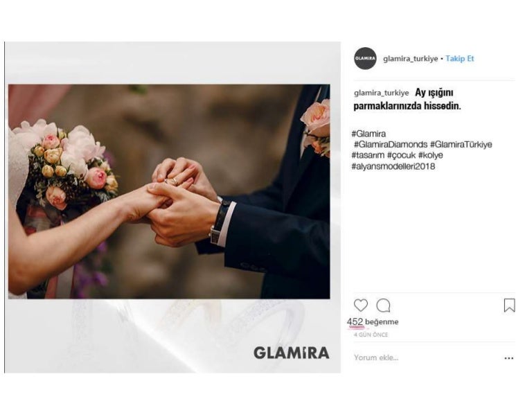
Task: Open the #GlamiraDiamonds hashtag
Action: click(391, 145)
